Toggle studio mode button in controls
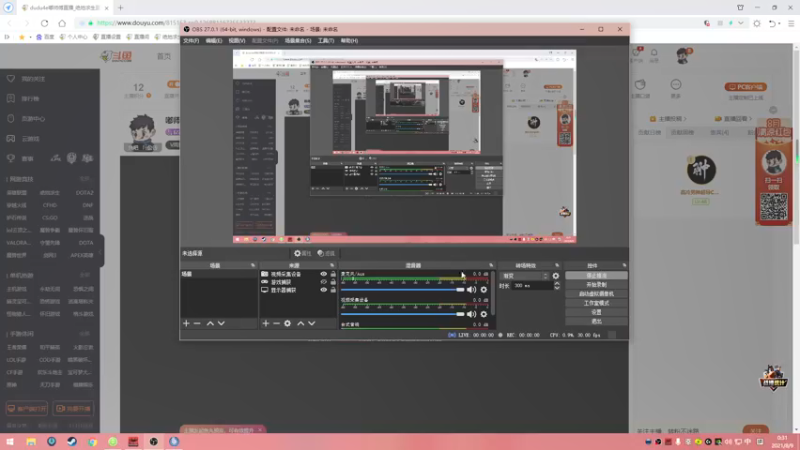 pyautogui.click(x=596, y=303)
